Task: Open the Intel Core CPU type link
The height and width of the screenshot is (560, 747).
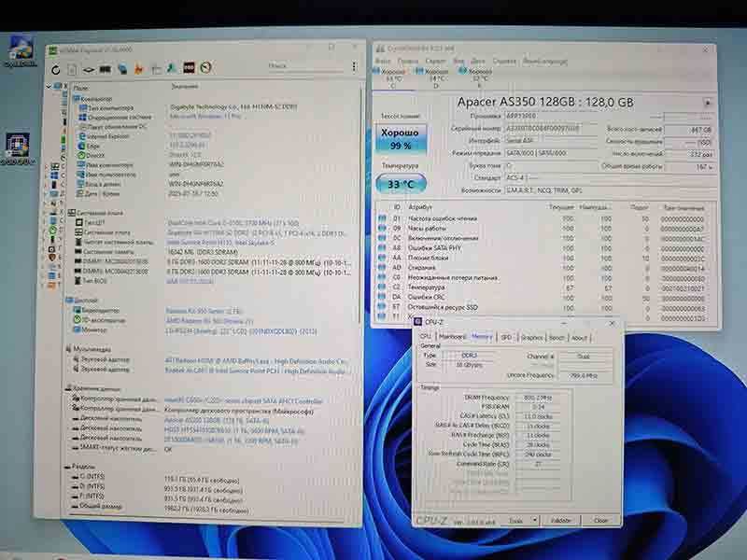Action: [x=233, y=222]
